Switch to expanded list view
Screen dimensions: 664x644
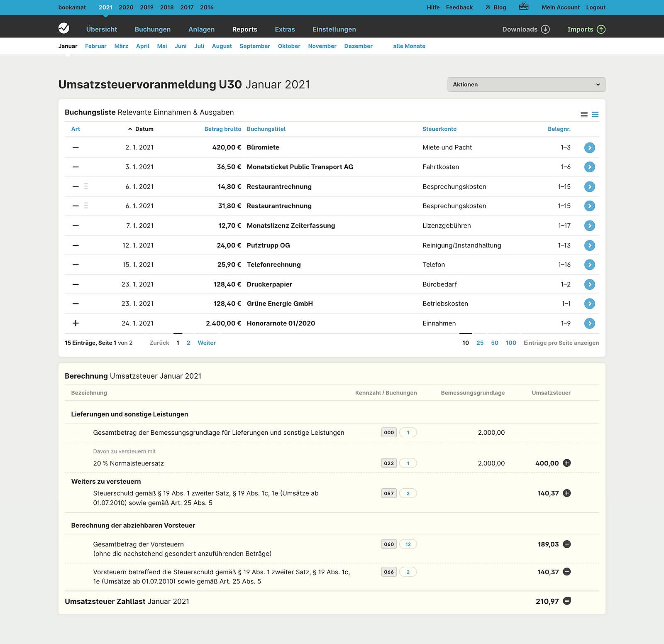(595, 115)
